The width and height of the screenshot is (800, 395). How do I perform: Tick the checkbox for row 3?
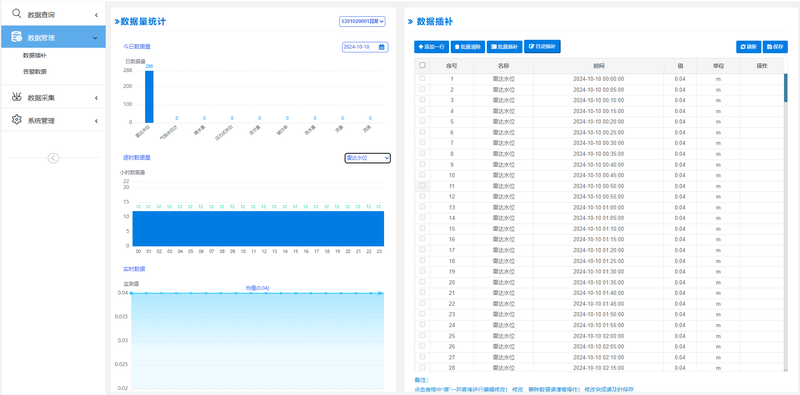point(422,100)
